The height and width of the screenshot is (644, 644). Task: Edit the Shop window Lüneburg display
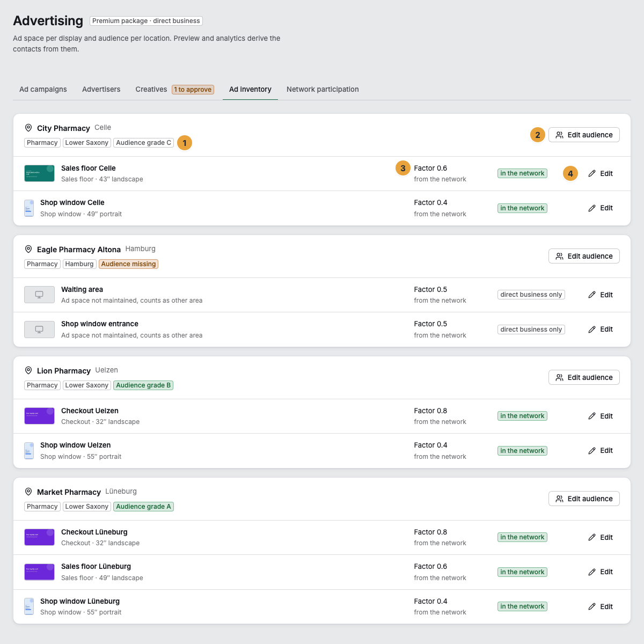click(601, 606)
